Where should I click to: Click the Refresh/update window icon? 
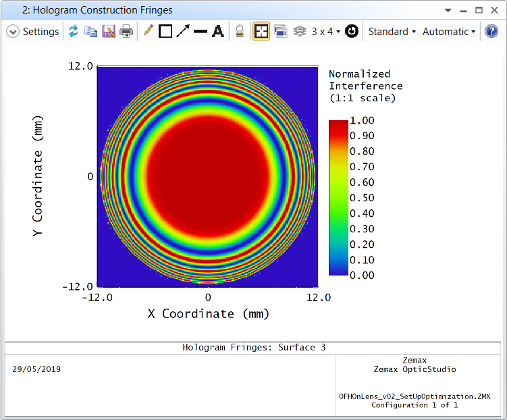[x=74, y=31]
